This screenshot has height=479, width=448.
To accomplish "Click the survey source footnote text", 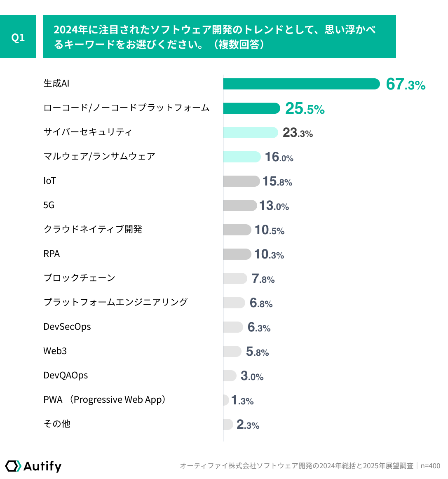I will pos(310,465).
